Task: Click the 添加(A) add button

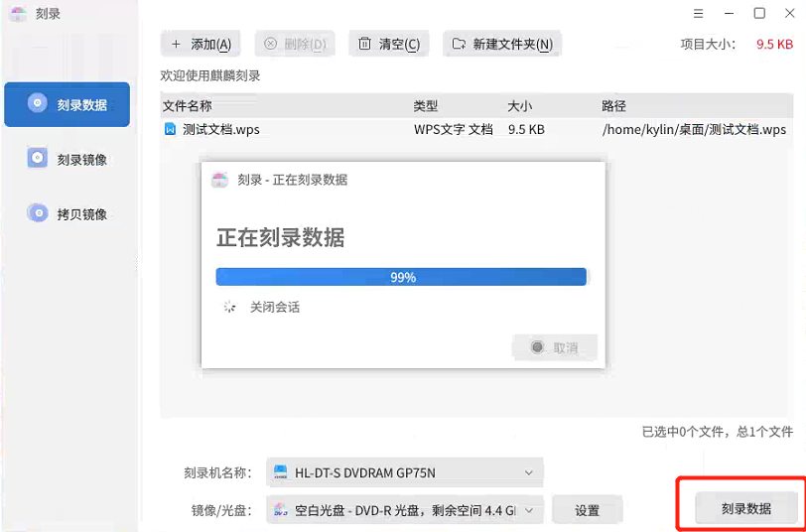Action: tap(201, 44)
